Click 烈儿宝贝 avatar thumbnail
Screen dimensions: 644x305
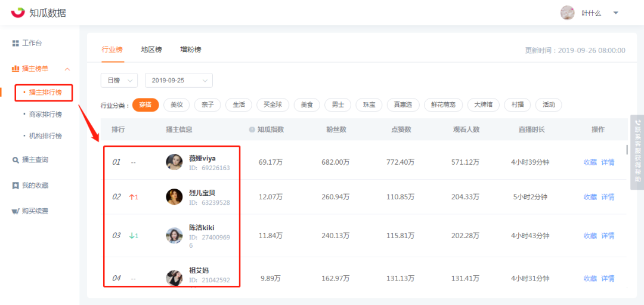174,197
